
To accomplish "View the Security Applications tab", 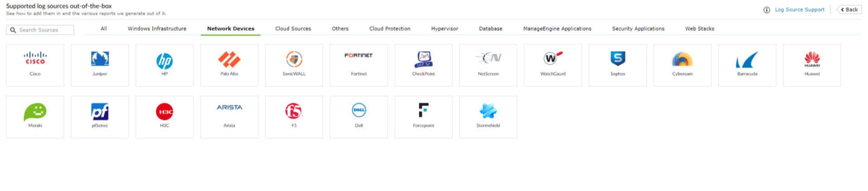I will [638, 29].
